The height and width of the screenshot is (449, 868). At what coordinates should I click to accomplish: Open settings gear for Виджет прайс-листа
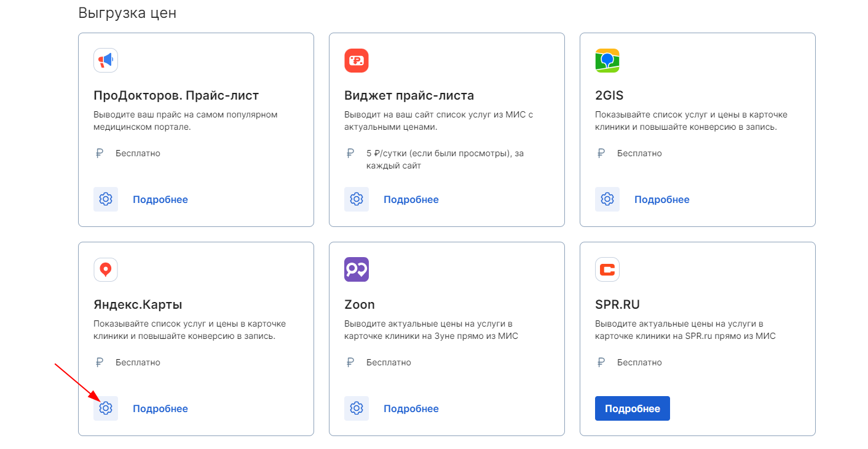357,199
